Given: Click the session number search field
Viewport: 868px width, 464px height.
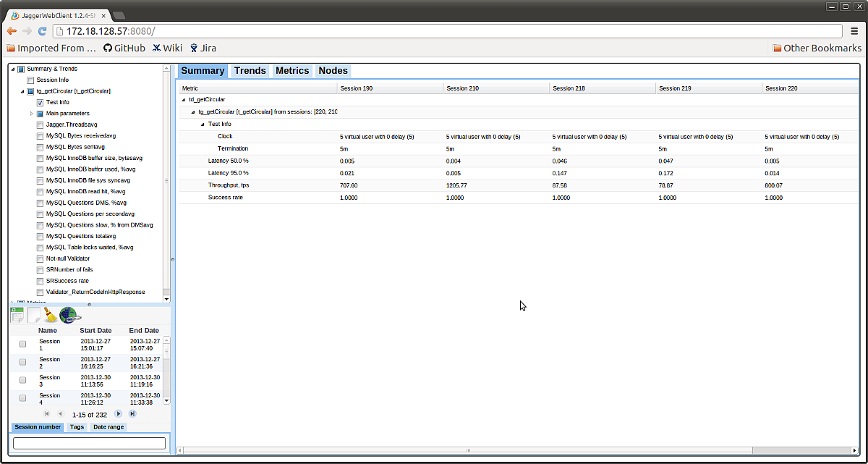Looking at the screenshot, I should click(90, 443).
